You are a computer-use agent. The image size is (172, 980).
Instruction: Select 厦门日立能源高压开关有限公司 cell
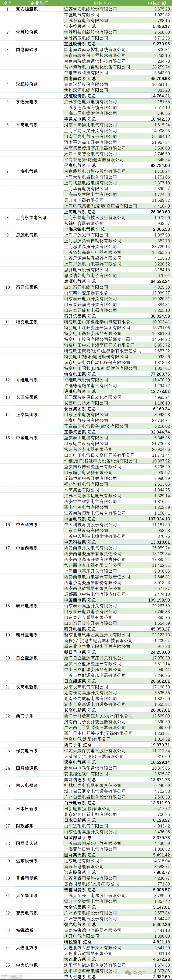point(95,658)
